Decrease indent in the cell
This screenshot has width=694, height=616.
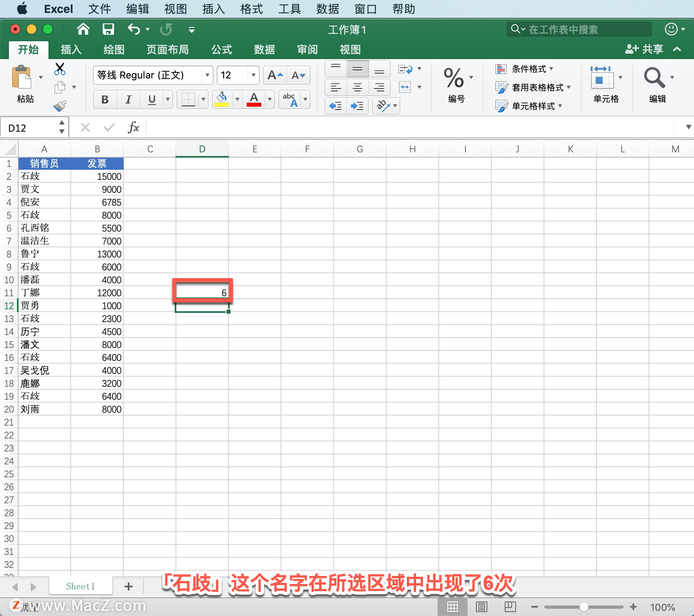336,106
